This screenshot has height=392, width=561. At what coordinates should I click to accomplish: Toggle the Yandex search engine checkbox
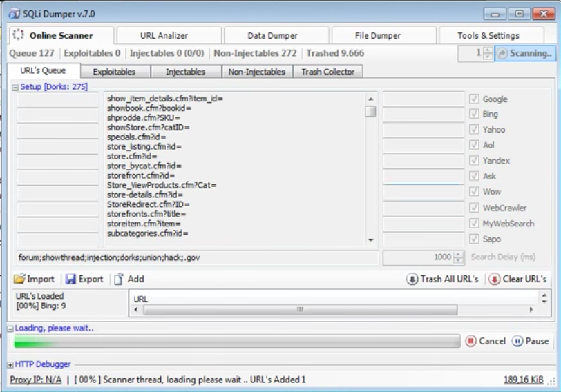click(x=474, y=160)
